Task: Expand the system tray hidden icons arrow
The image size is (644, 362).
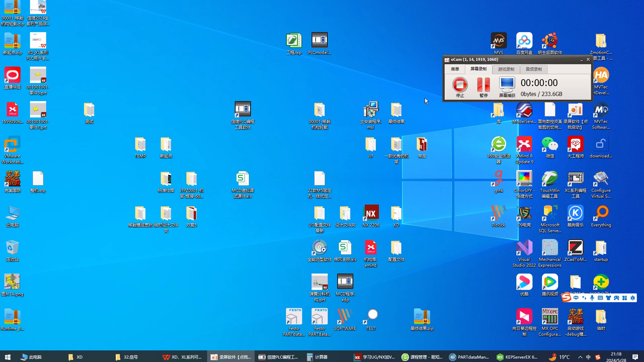Action: [580, 357]
